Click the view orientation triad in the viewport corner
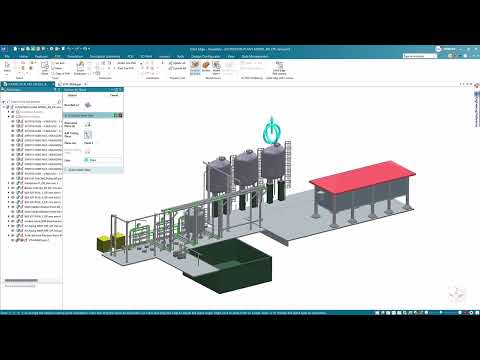 click(x=457, y=294)
